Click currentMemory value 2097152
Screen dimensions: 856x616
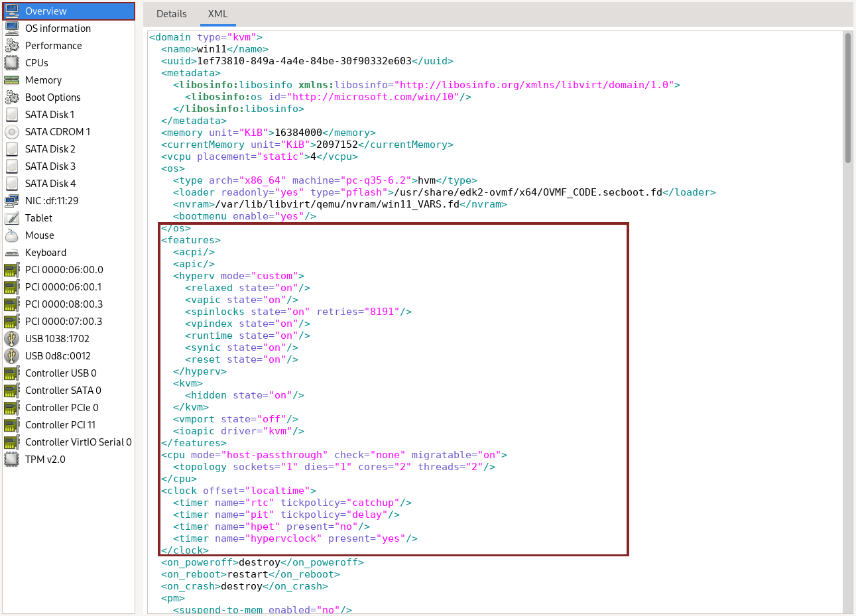click(x=337, y=145)
